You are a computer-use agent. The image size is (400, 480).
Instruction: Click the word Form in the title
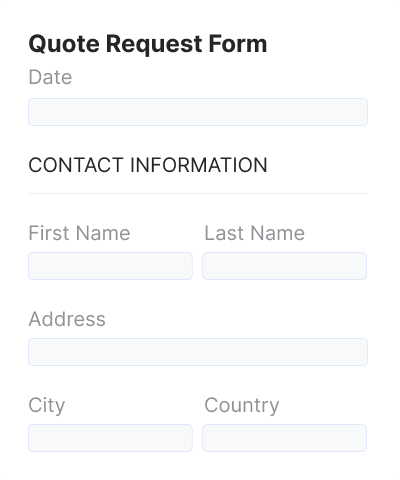coord(238,44)
